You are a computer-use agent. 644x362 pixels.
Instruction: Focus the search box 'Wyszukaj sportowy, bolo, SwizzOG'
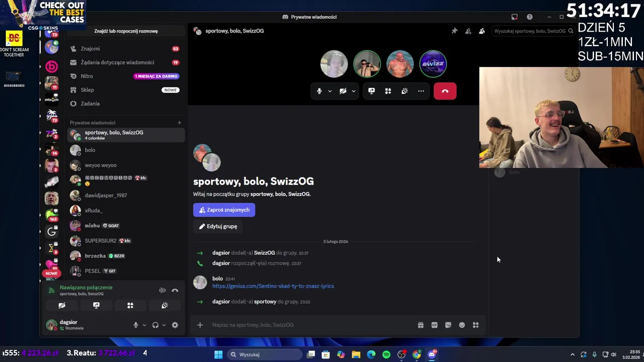tap(533, 31)
